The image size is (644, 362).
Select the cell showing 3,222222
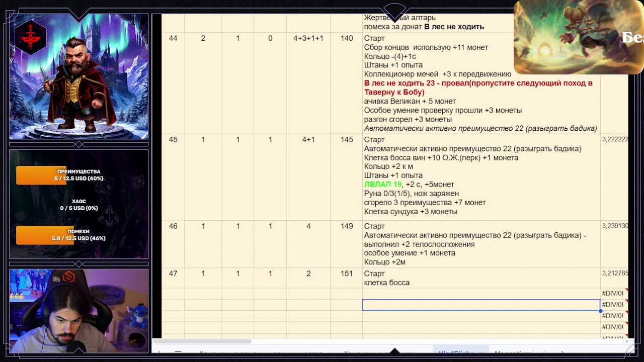point(614,177)
